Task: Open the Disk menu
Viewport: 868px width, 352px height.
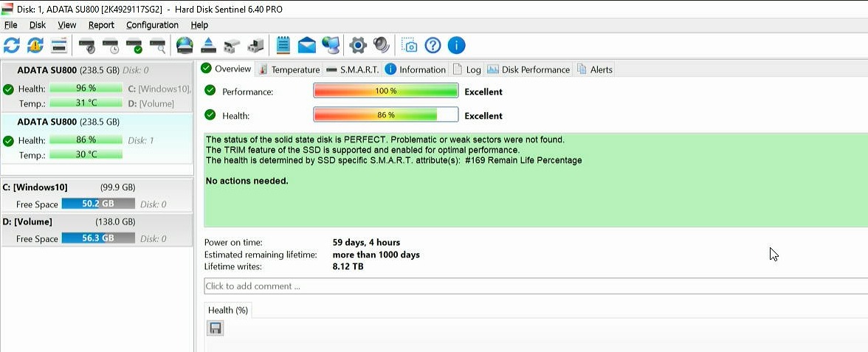Action: pos(38,25)
